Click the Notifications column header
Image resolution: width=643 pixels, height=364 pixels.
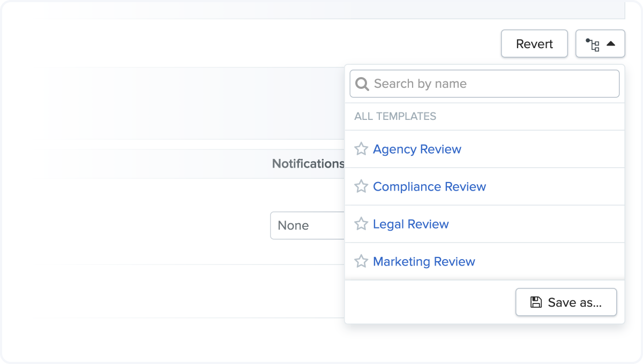click(x=308, y=164)
